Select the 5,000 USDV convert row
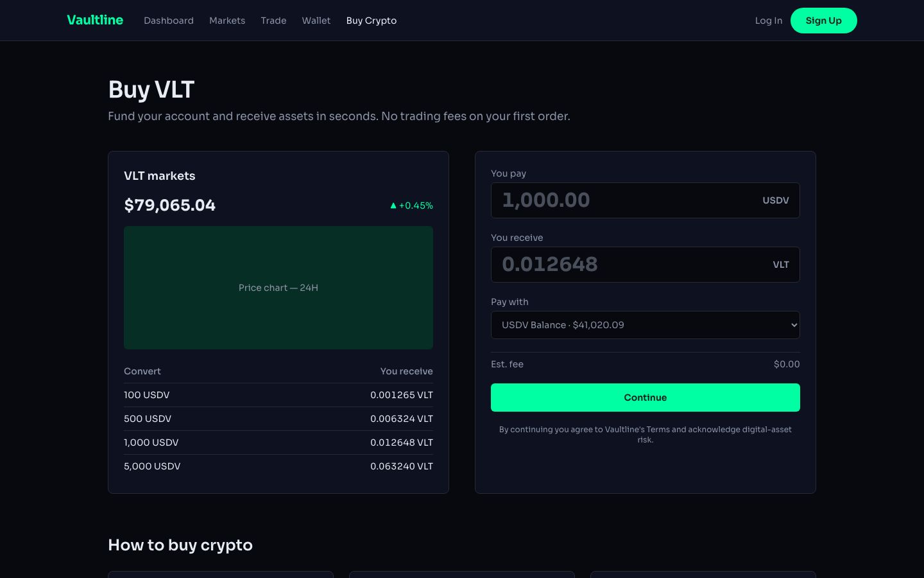The image size is (924, 578). (x=278, y=466)
